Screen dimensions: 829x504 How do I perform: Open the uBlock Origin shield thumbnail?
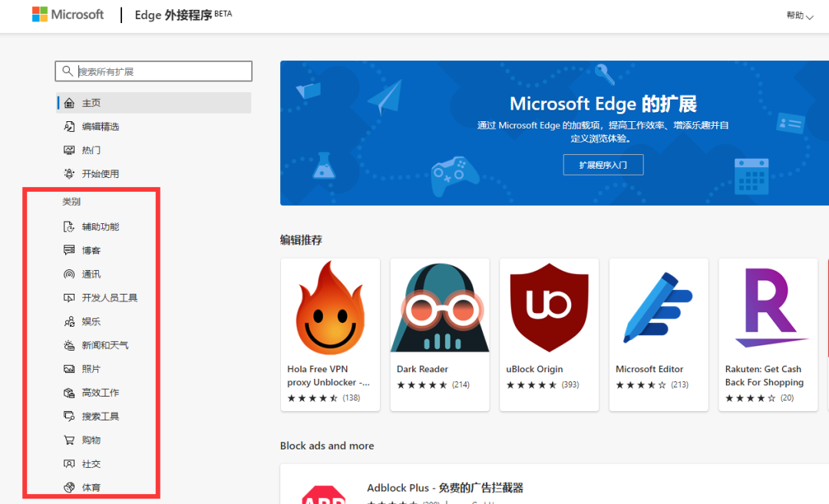(x=550, y=307)
